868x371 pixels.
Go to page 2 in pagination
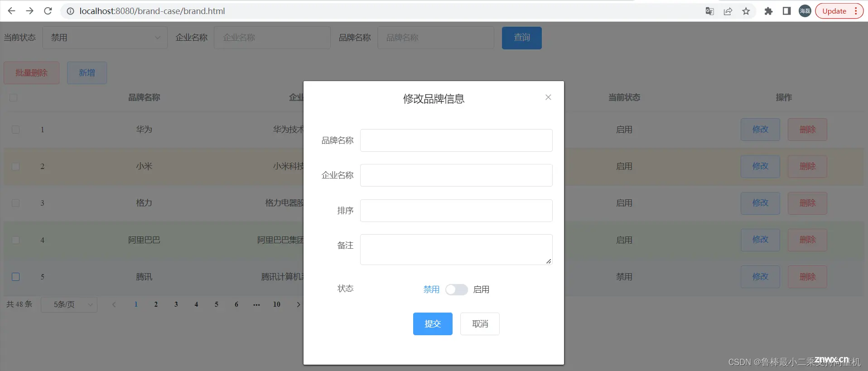pos(156,304)
